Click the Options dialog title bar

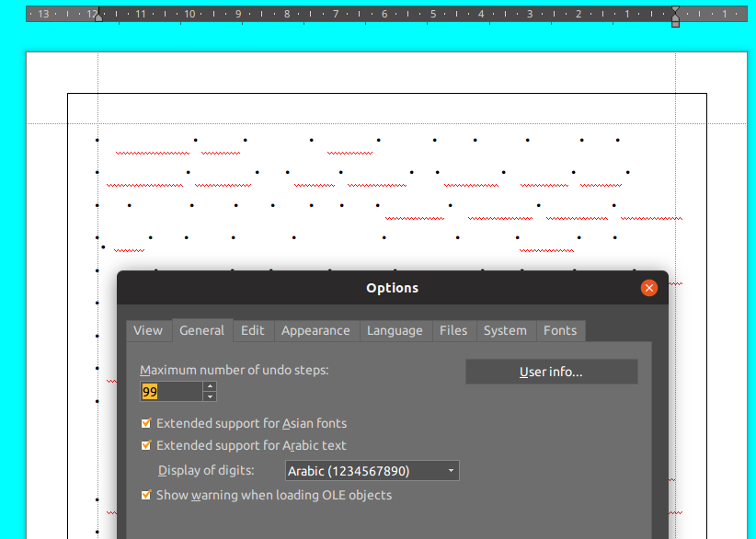point(392,288)
